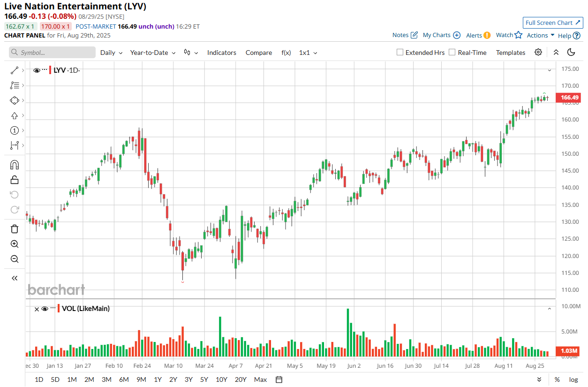Toggle LYV series visibility eye
This screenshot has height=387, width=588.
[x=37, y=70]
